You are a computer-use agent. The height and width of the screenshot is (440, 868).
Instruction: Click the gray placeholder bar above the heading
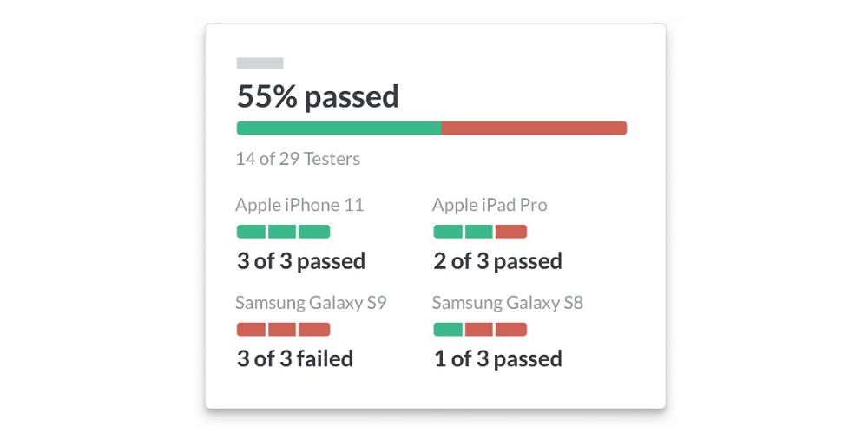pos(260,63)
